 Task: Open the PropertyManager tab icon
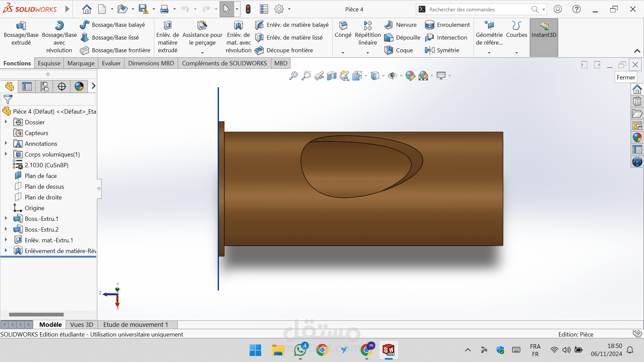(27, 86)
